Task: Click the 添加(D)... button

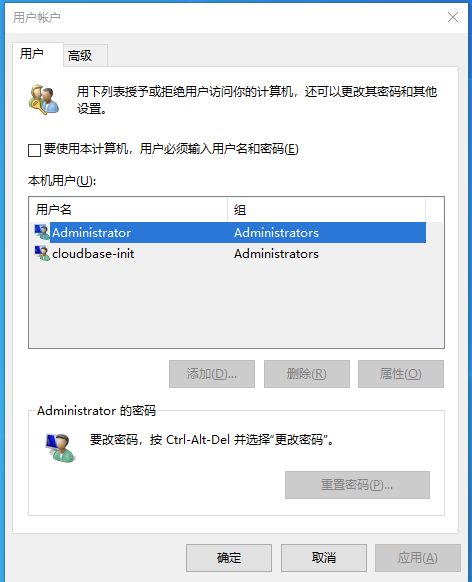Action: coord(212,374)
